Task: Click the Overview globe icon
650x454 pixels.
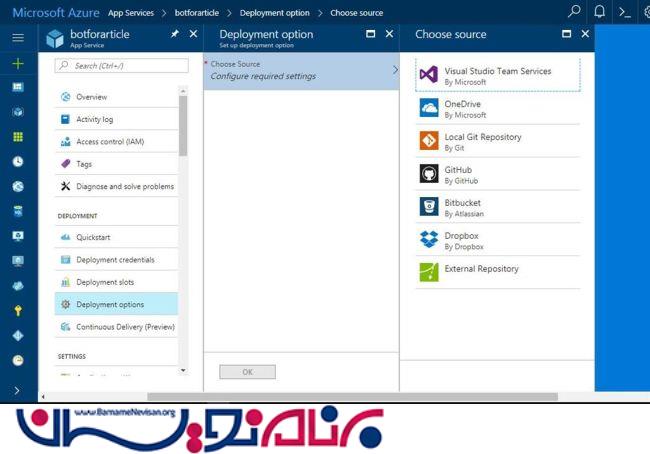Action: (65, 97)
